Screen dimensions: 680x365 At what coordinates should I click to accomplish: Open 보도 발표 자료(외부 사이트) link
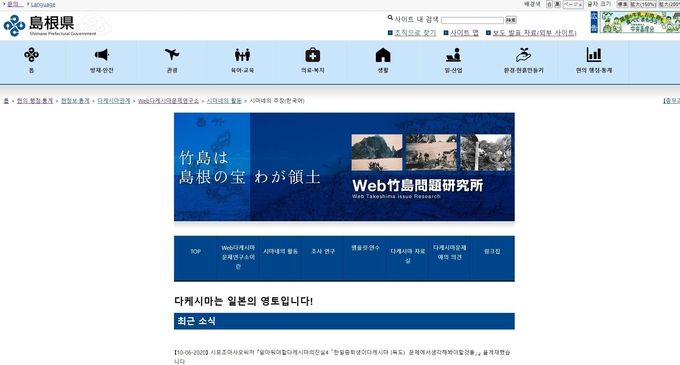tap(534, 33)
